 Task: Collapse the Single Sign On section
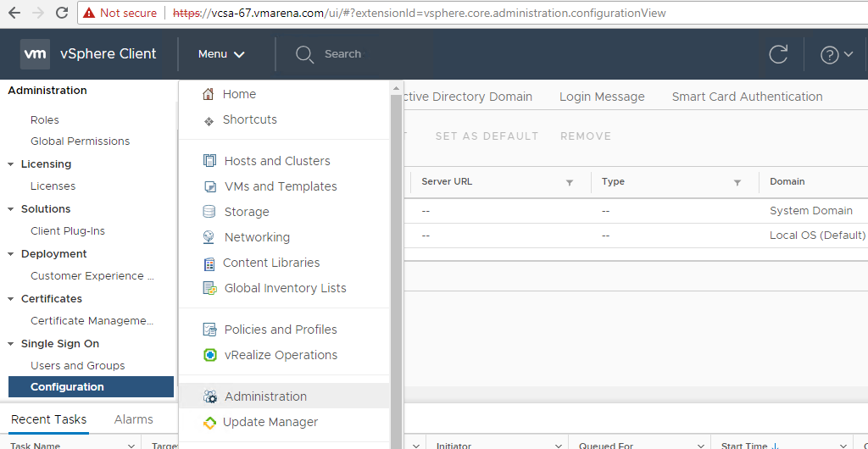click(11, 344)
